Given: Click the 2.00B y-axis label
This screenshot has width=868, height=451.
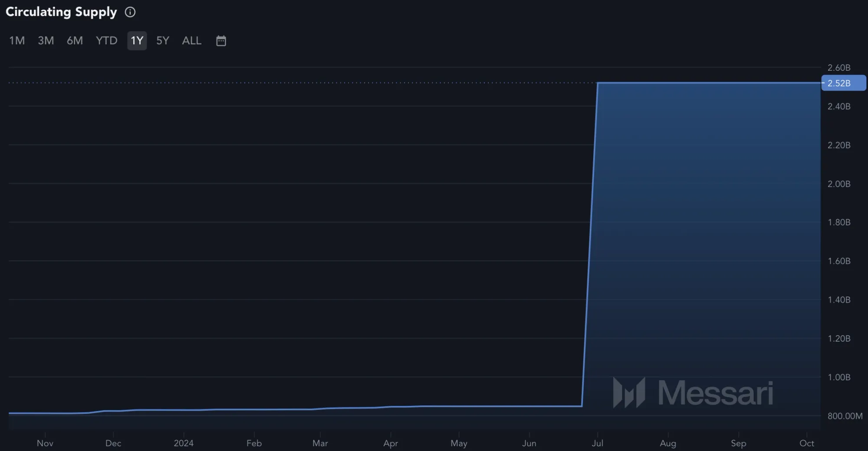Looking at the screenshot, I should 839,184.
